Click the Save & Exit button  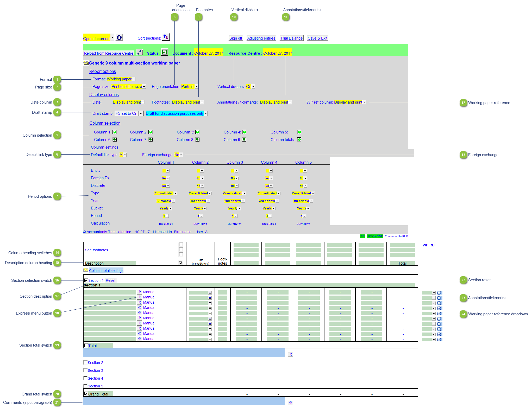pos(317,38)
